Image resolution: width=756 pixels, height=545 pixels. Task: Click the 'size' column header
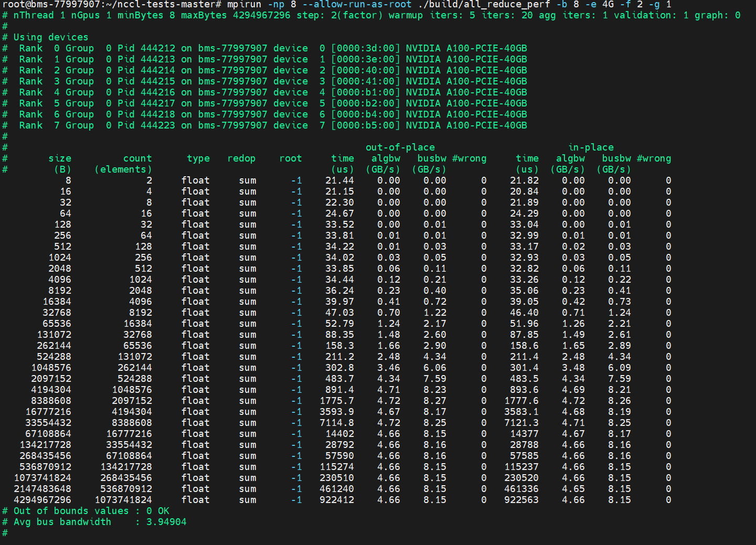(60, 158)
